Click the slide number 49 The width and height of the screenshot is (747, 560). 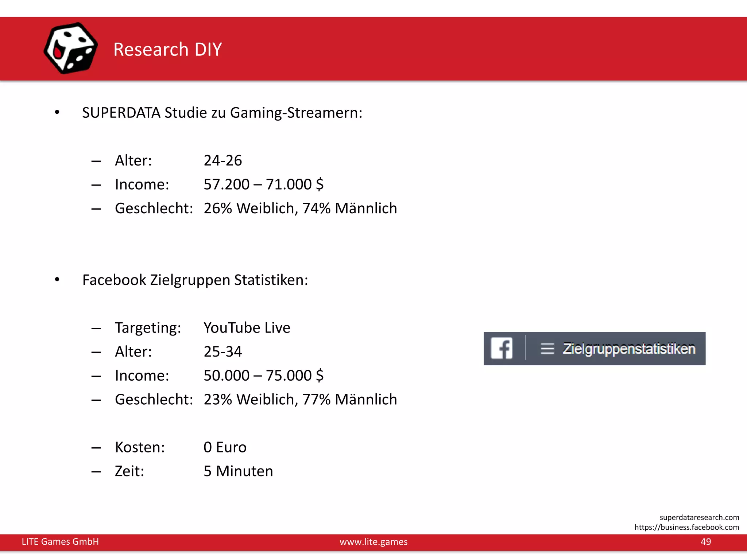tap(706, 541)
